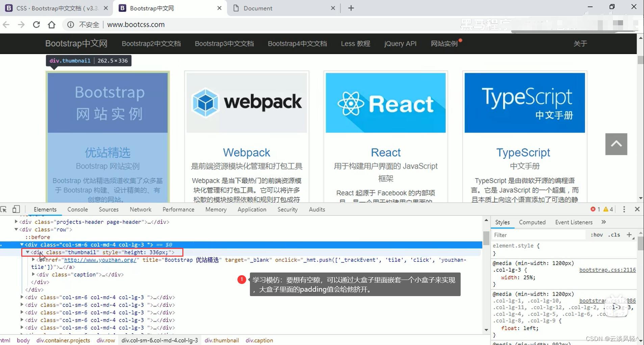The image size is (644, 345).
Task: Show more Styles pane tabs chevron
Action: (x=603, y=222)
